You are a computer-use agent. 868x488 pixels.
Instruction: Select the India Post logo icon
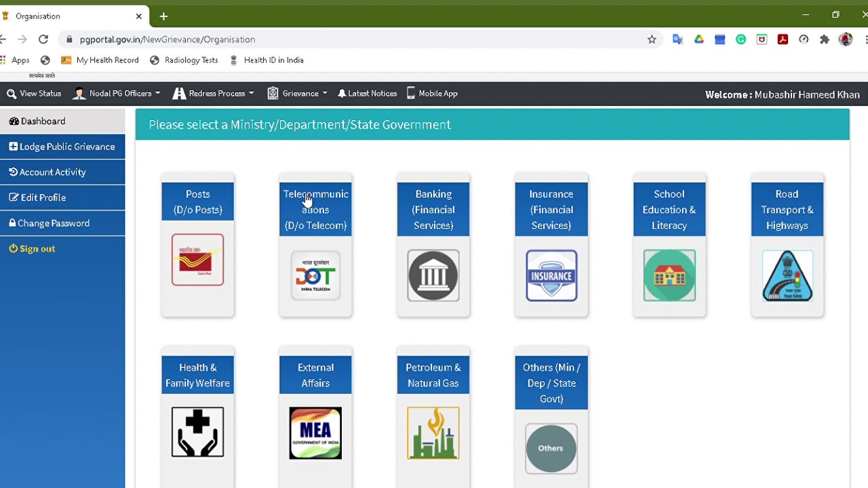click(x=197, y=260)
